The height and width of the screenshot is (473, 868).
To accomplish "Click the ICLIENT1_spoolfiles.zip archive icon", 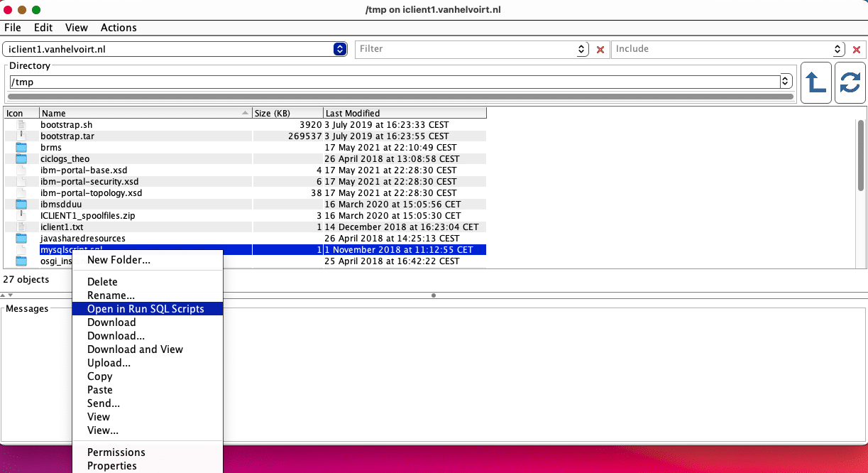I will click(x=21, y=216).
